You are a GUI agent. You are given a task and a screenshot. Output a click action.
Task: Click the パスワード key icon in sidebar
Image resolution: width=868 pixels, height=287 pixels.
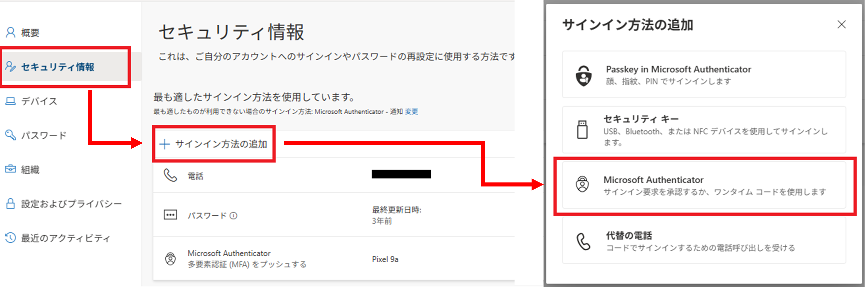click(11, 135)
